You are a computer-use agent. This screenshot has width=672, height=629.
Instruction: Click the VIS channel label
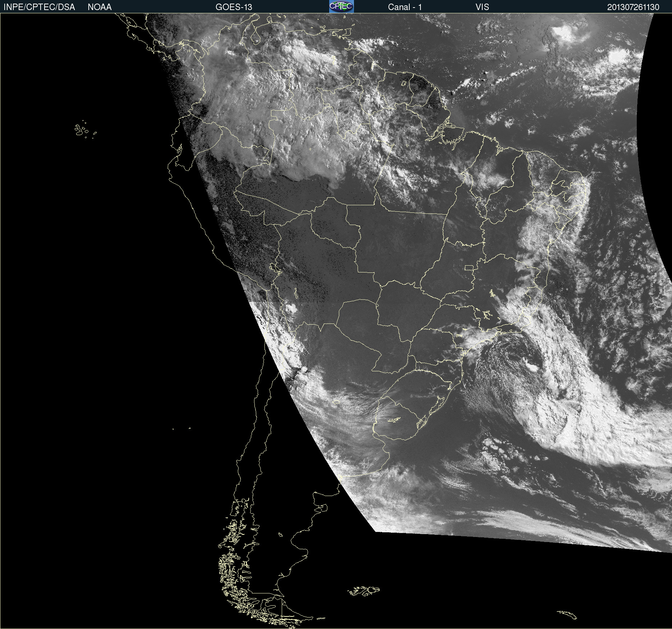pyautogui.click(x=482, y=7)
